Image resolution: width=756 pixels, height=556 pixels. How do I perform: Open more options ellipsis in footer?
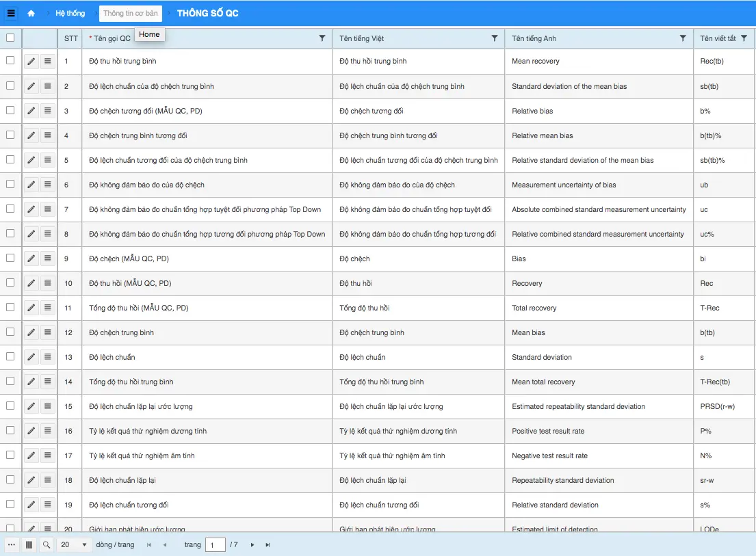pos(12,544)
